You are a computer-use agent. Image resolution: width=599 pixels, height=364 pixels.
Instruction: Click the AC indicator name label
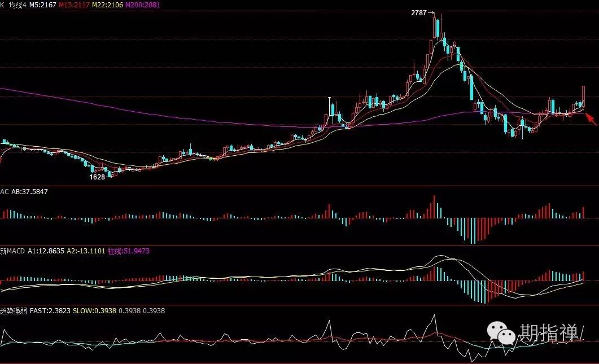click(x=4, y=192)
